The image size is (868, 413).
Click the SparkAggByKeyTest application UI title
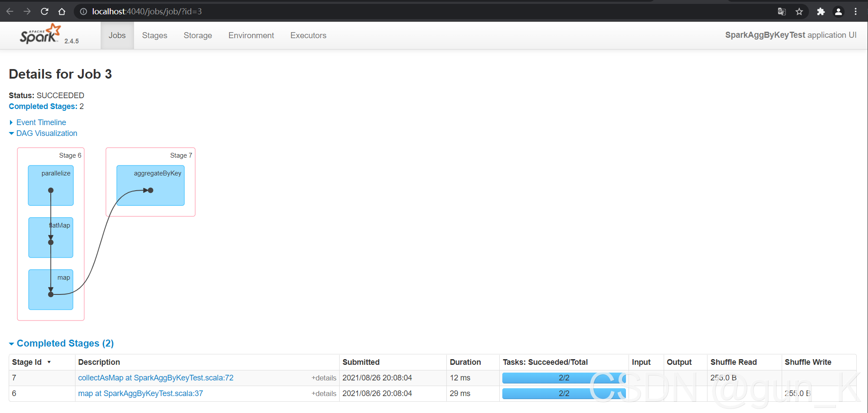[791, 35]
